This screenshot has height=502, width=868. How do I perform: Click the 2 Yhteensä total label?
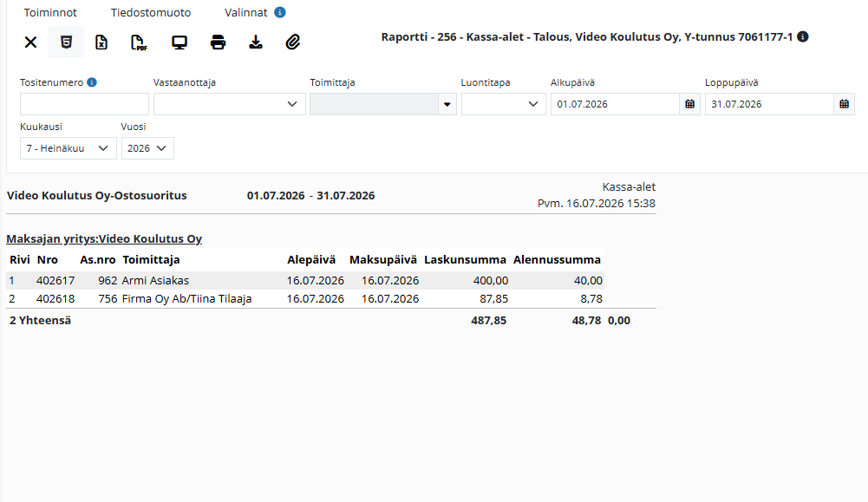pos(40,321)
